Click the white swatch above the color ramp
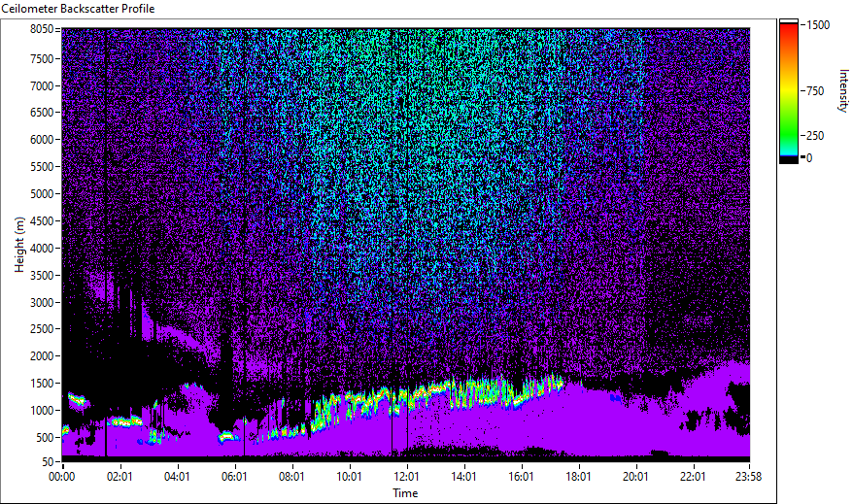Image resolution: width=853 pixels, height=504 pixels. coord(789,21)
